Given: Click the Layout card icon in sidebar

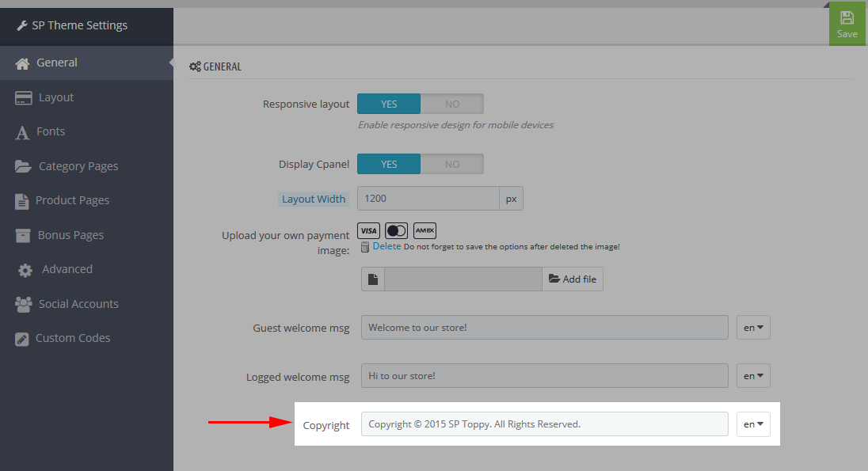Looking at the screenshot, I should tap(23, 98).
